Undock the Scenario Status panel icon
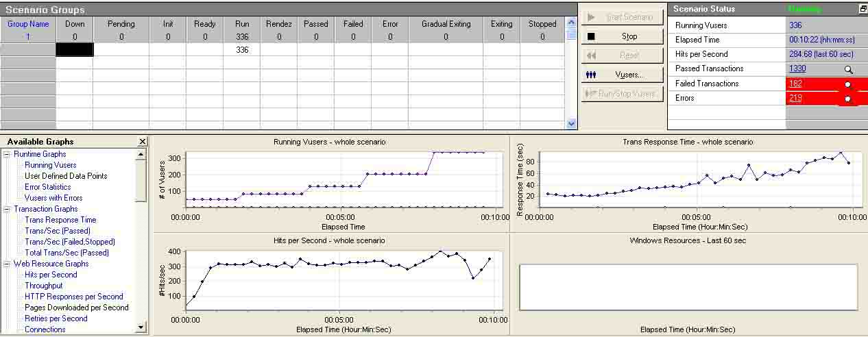Viewport: 868px width, 337px height. pos(863,9)
